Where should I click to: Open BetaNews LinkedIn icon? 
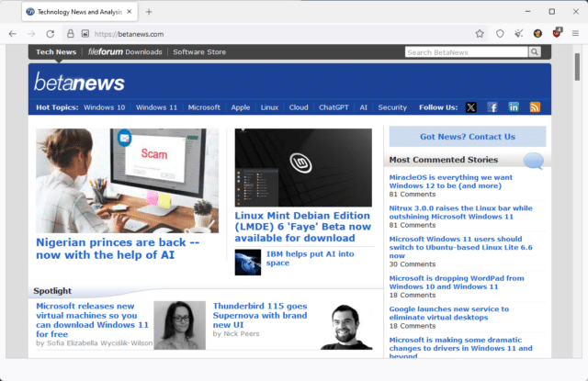[x=514, y=107]
